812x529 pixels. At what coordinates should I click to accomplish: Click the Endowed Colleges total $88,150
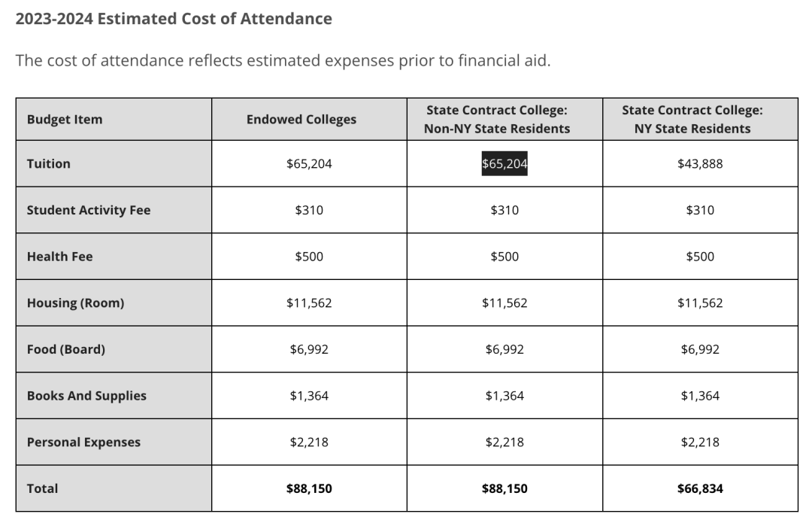tap(309, 488)
